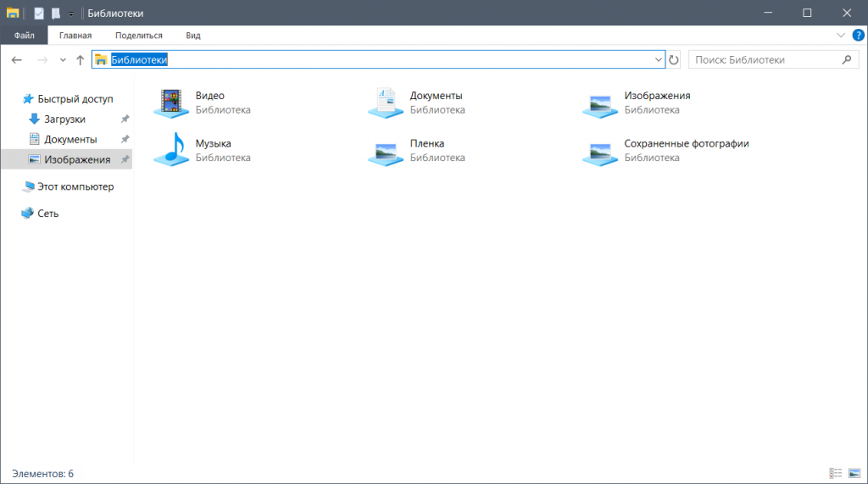Click the Refresh button beside address bar

[x=675, y=60]
